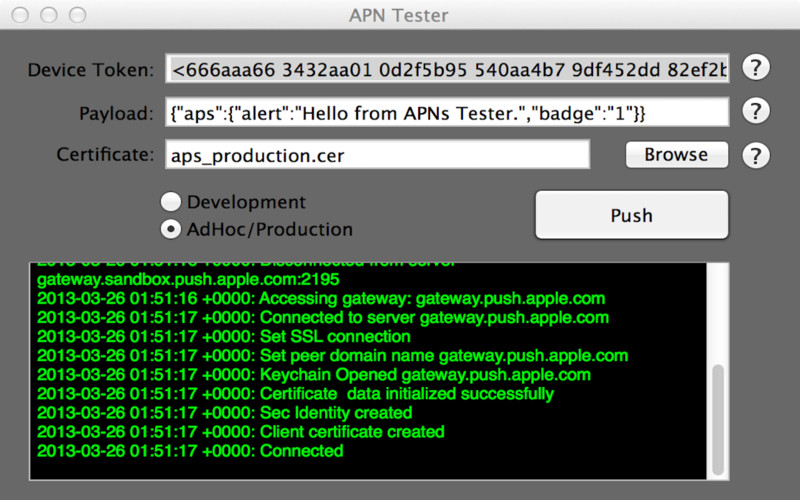
Task: Select the AdHoc/Production radio button
Action: point(171,230)
